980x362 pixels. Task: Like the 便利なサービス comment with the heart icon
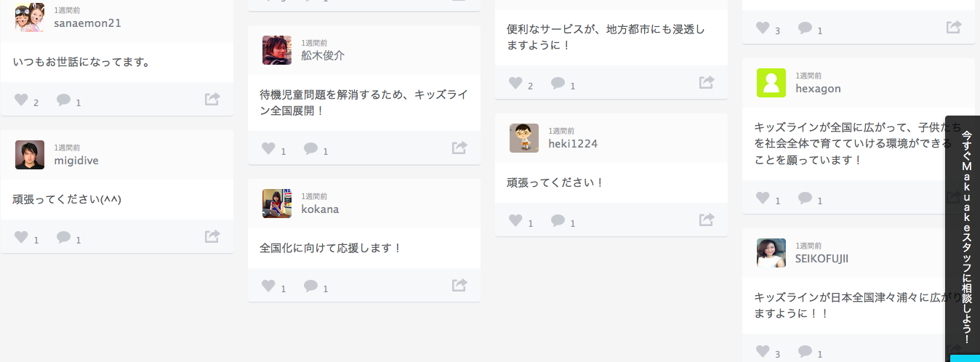tap(515, 83)
